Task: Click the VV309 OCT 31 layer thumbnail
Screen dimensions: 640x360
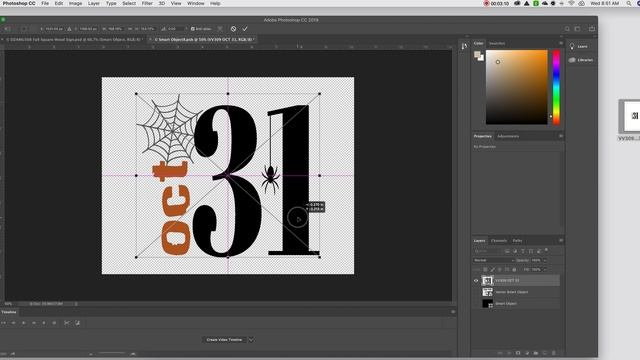Action: tap(487, 281)
